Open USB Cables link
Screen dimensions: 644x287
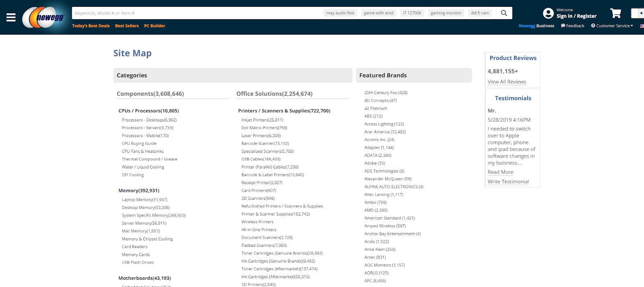(x=261, y=159)
